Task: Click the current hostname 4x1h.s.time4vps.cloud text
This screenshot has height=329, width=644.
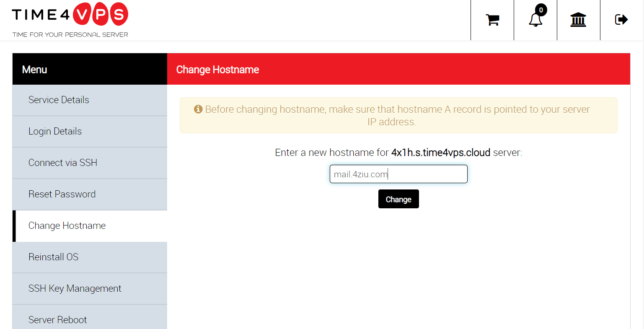Action: pyautogui.click(x=440, y=153)
